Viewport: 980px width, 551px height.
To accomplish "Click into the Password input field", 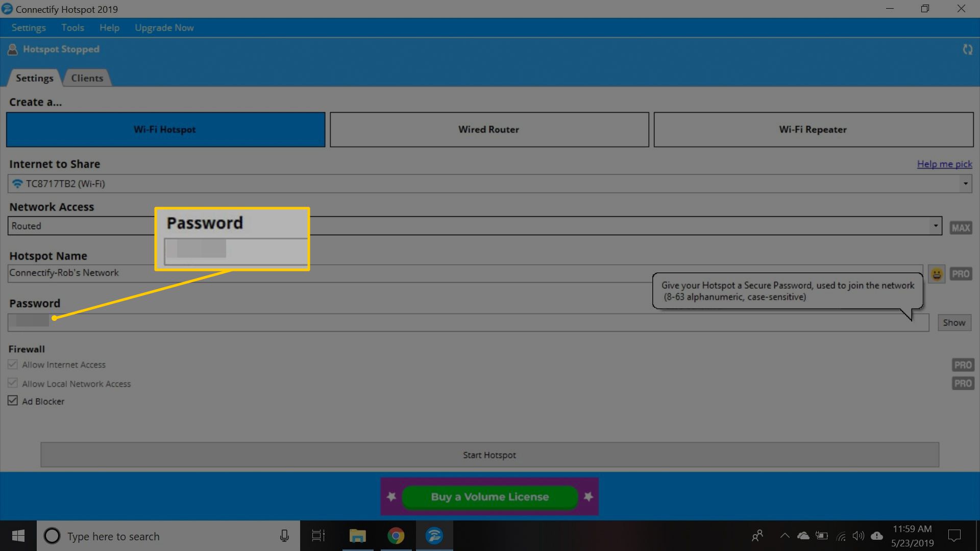I will click(x=468, y=322).
